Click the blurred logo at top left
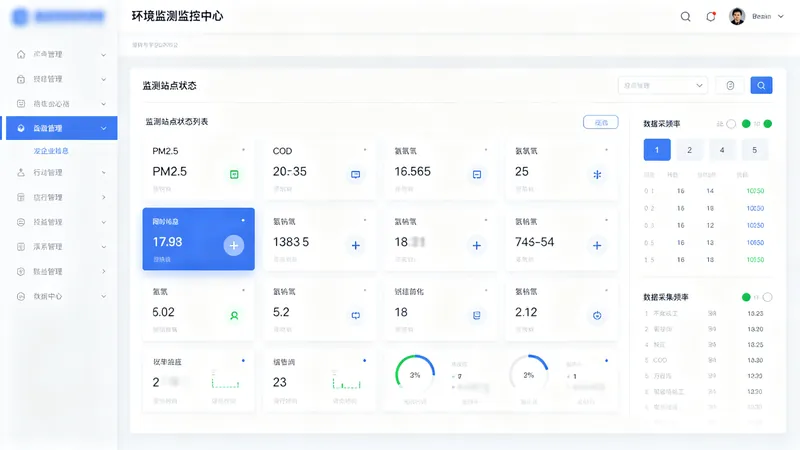The width and height of the screenshot is (800, 450). coord(58,17)
